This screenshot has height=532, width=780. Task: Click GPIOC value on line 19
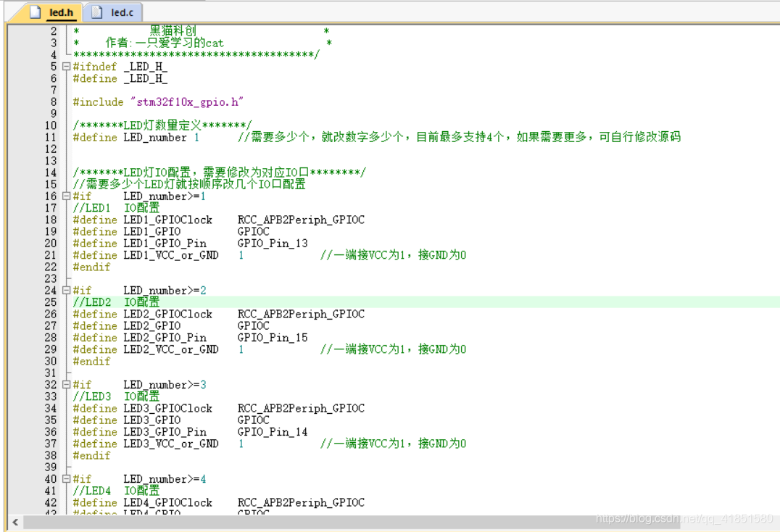(254, 232)
